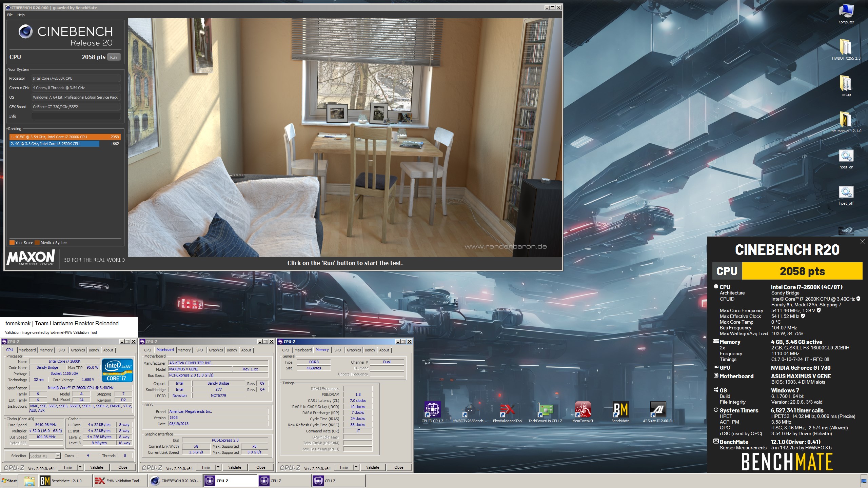Click the Intel Core i7 logo in CPU-Z

117,371
